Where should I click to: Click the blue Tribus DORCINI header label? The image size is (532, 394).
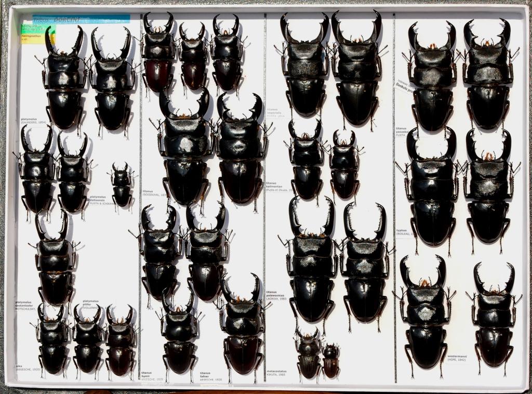[81, 19]
